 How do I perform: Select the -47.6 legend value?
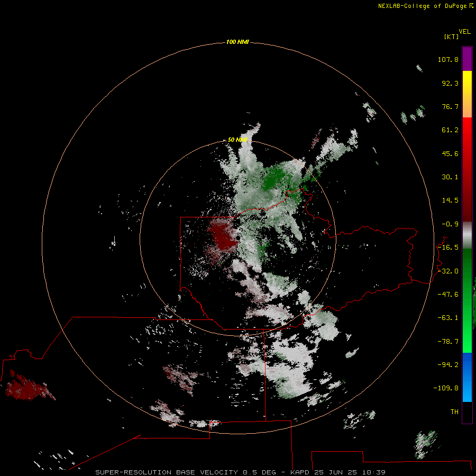tap(448, 295)
